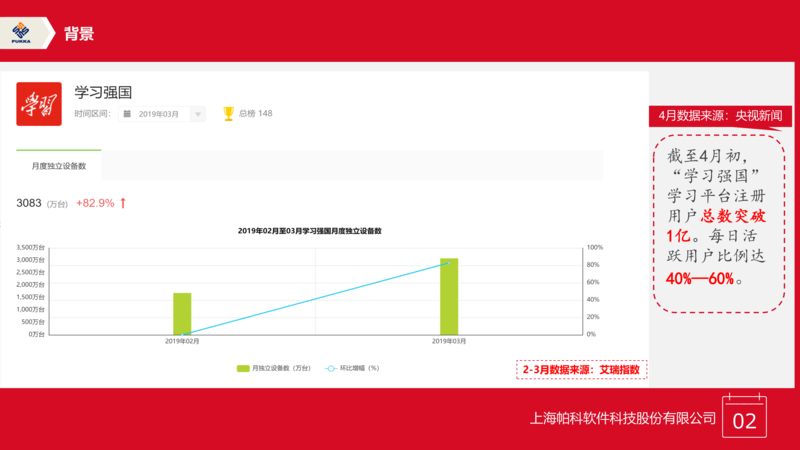Click the page number 02 calendar icon
Screen dimensions: 800x450
pyautogui.click(x=745, y=419)
